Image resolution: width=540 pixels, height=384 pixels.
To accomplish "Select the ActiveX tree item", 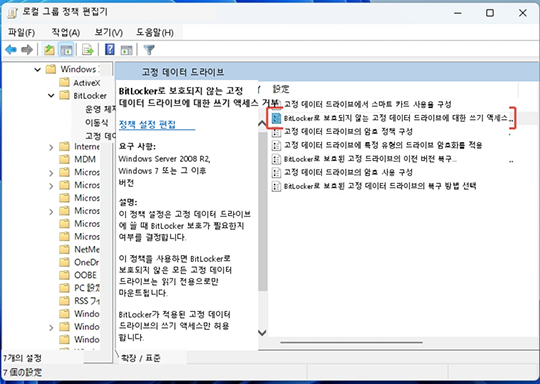I will 87,82.
